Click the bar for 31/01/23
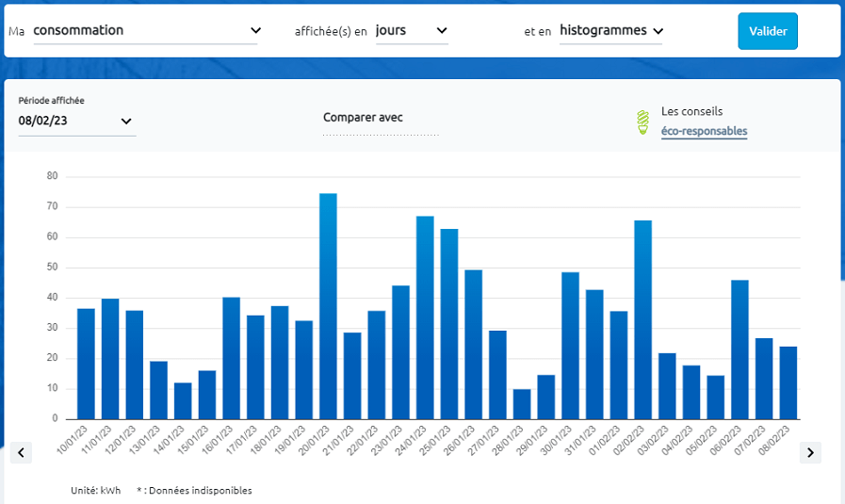845x504 pixels. (594, 355)
